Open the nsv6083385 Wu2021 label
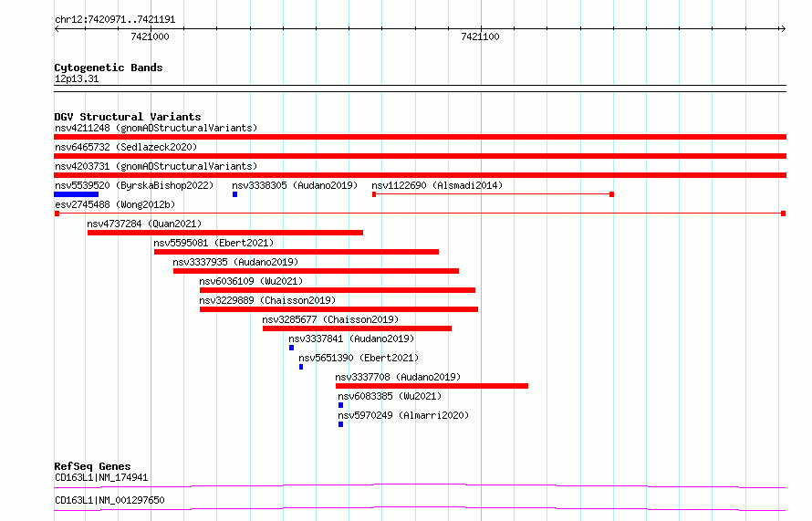 coord(390,396)
